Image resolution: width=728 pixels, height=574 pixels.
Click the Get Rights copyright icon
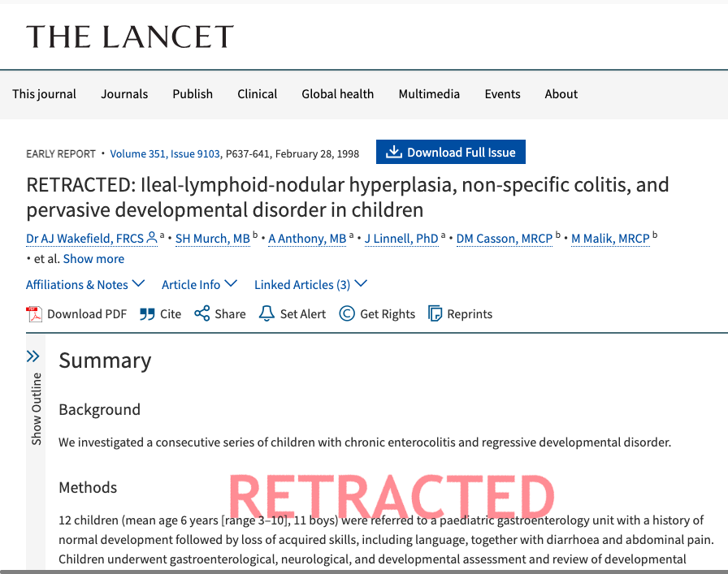[x=347, y=314]
